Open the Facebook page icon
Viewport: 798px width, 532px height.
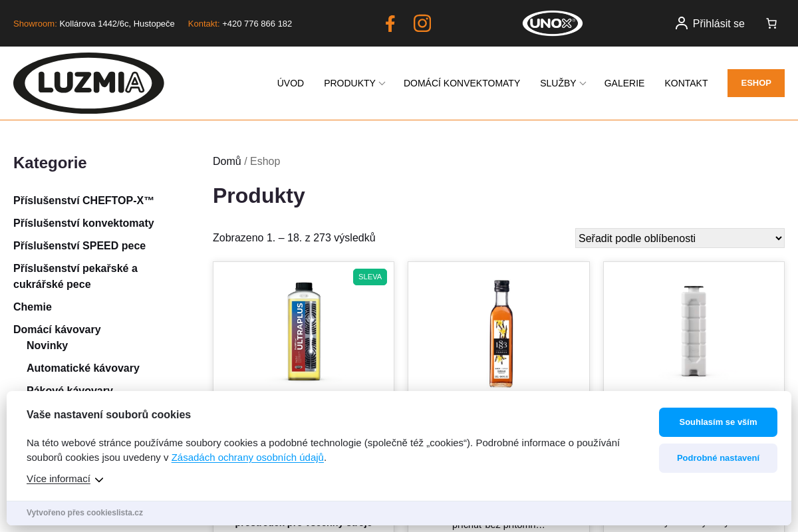point(390,23)
